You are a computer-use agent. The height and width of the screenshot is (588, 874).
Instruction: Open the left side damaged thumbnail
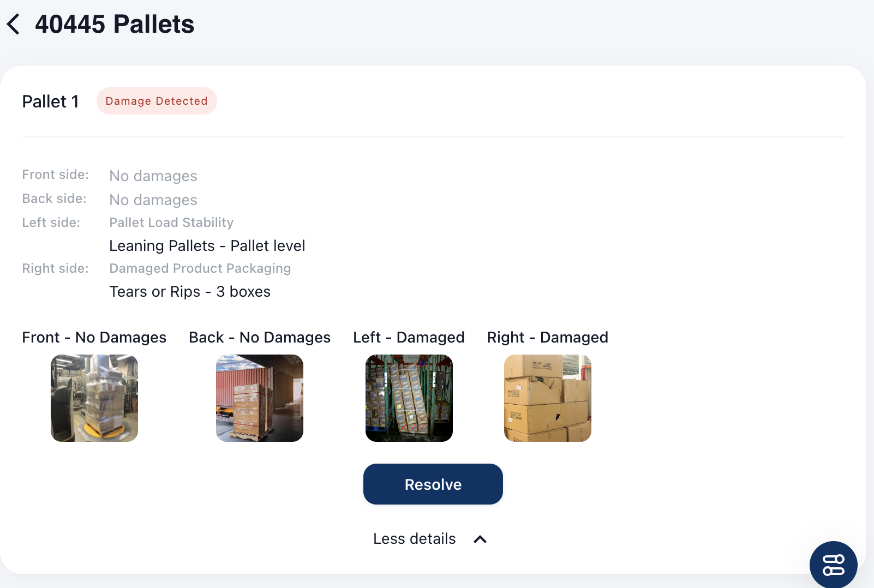pos(409,398)
